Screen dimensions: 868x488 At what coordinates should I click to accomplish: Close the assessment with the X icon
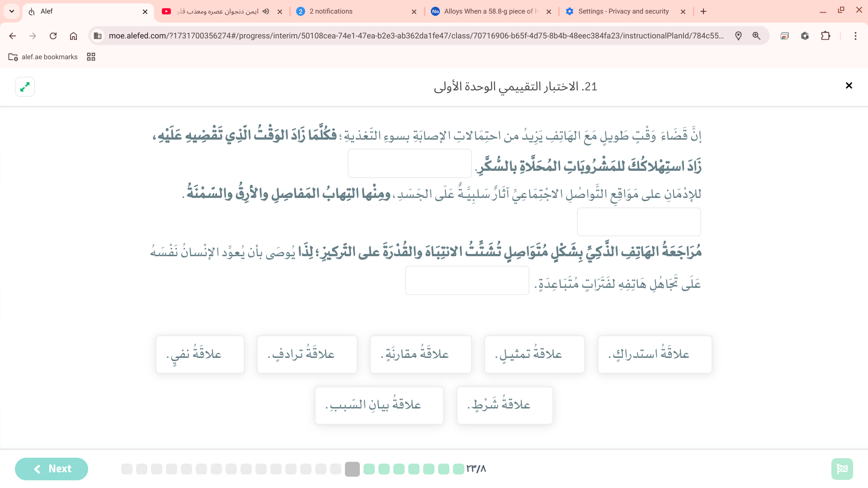(849, 86)
